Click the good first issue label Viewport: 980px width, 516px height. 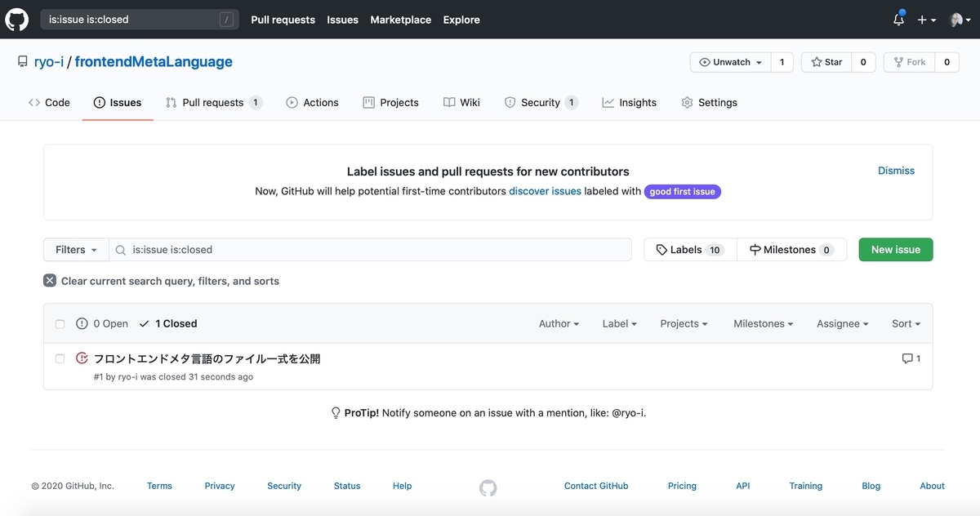(683, 192)
